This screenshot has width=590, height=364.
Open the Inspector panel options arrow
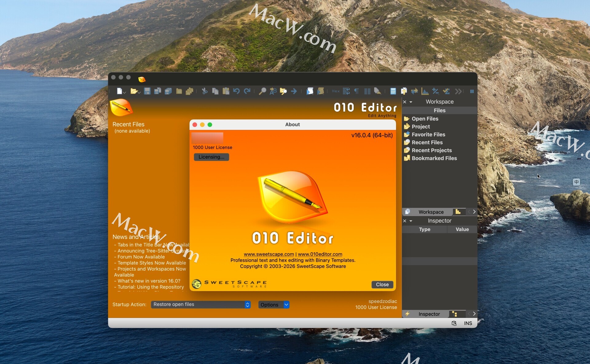[x=411, y=221]
